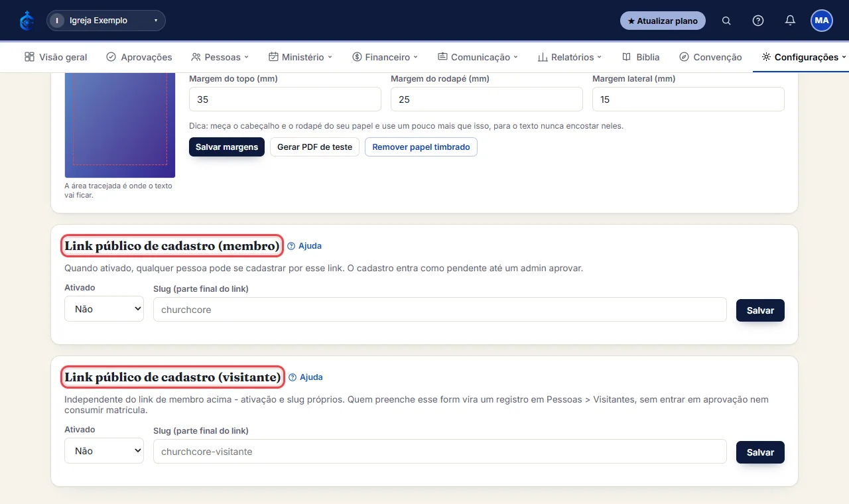
Task: Expand the Igreja Exemplo church selector
Action: (106, 21)
